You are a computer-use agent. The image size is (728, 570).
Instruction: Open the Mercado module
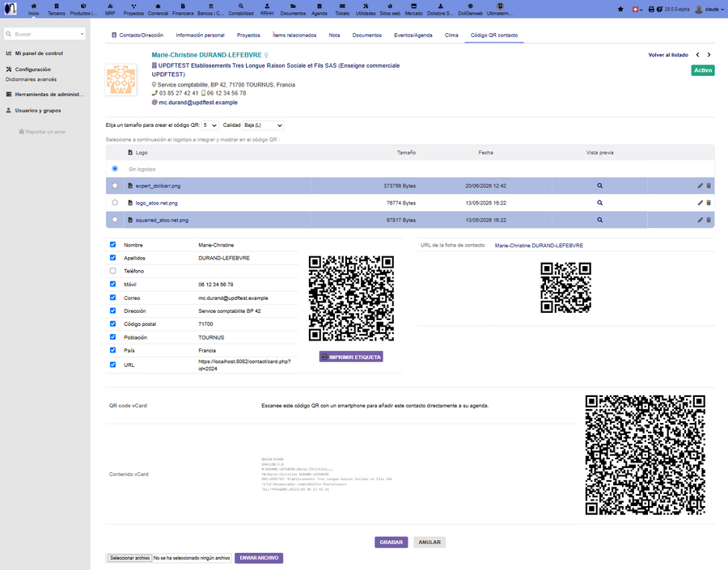(413, 6)
